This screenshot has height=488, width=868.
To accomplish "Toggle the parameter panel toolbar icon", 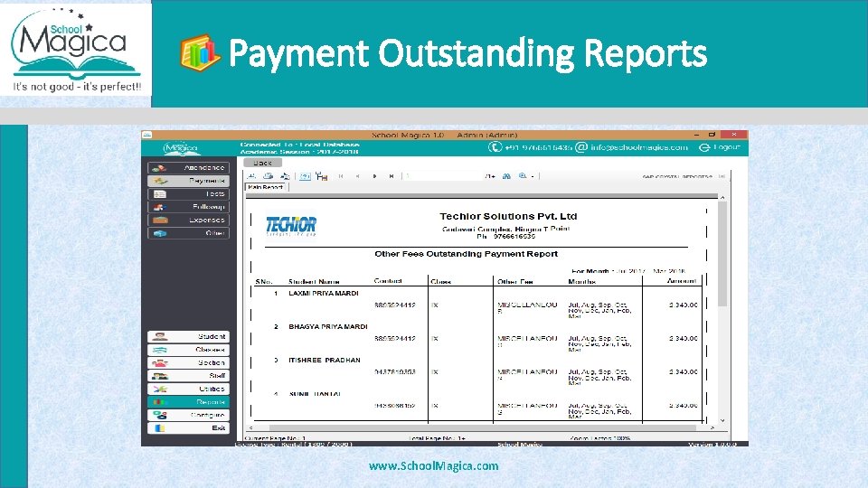I will click(x=305, y=176).
